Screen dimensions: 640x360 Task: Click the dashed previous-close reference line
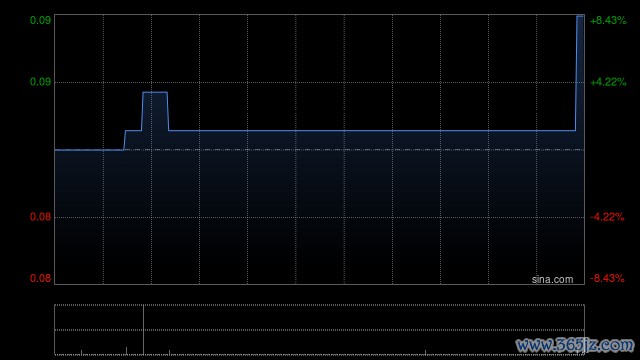click(x=319, y=150)
